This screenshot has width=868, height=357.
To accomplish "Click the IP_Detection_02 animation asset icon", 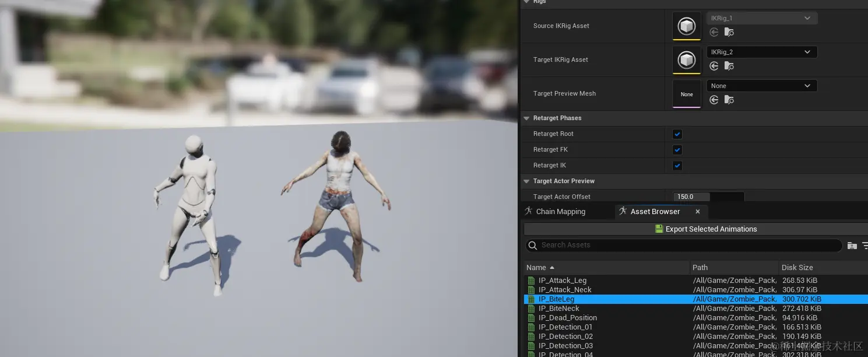I will coord(531,337).
